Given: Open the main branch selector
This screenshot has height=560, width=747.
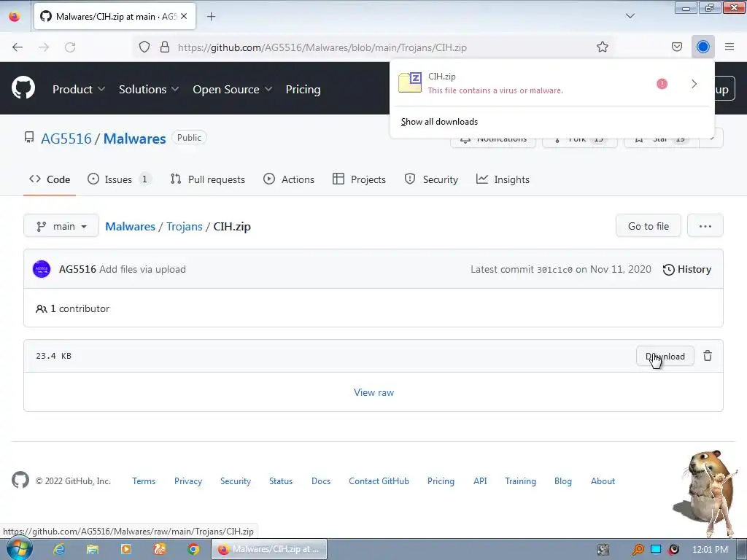Looking at the screenshot, I should [61, 226].
